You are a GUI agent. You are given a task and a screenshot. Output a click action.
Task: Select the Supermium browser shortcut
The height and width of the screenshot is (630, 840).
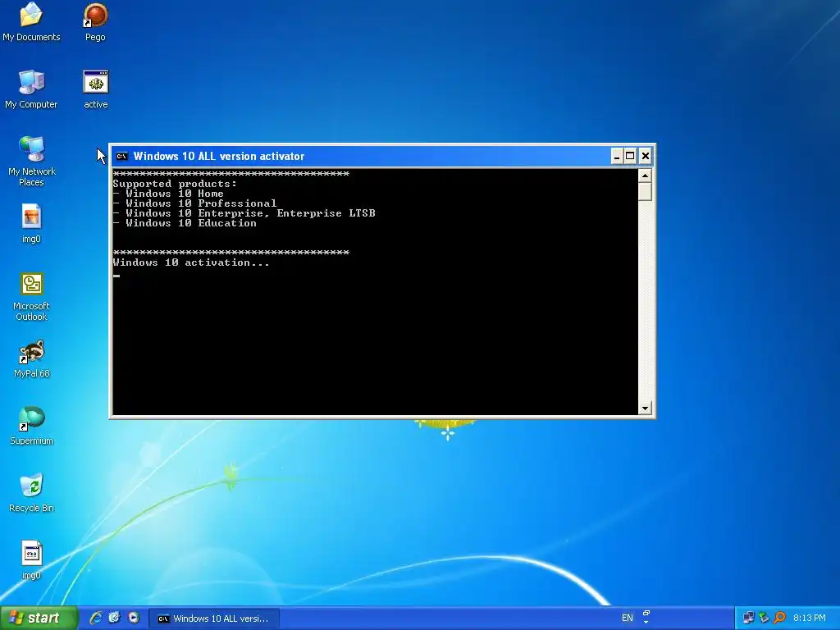(x=32, y=426)
